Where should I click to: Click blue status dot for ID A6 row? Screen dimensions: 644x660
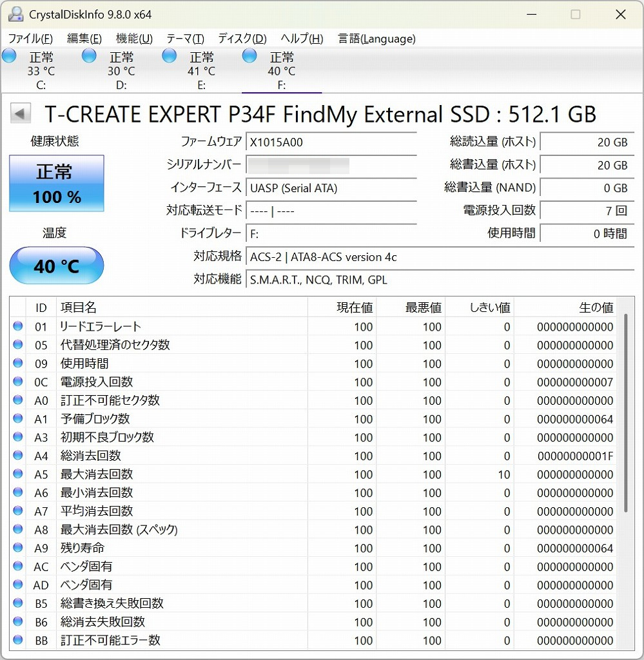click(17, 492)
